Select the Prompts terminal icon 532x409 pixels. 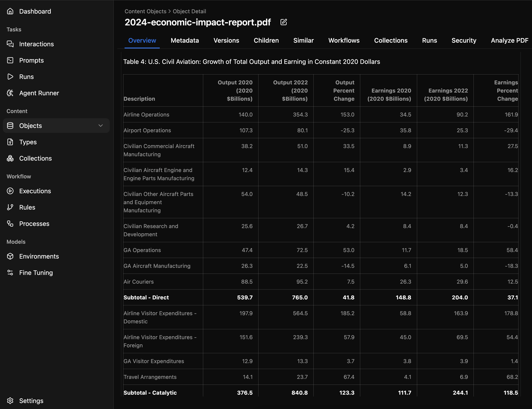pos(10,60)
